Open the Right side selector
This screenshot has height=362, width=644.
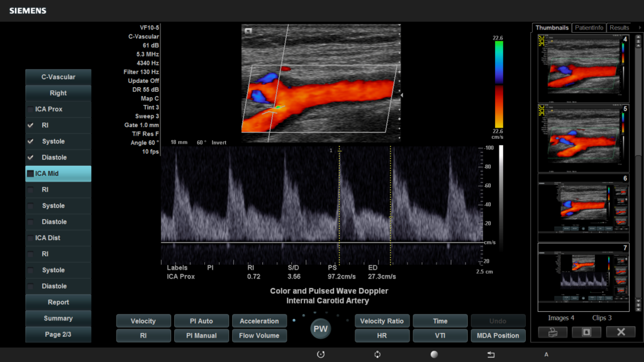point(58,93)
